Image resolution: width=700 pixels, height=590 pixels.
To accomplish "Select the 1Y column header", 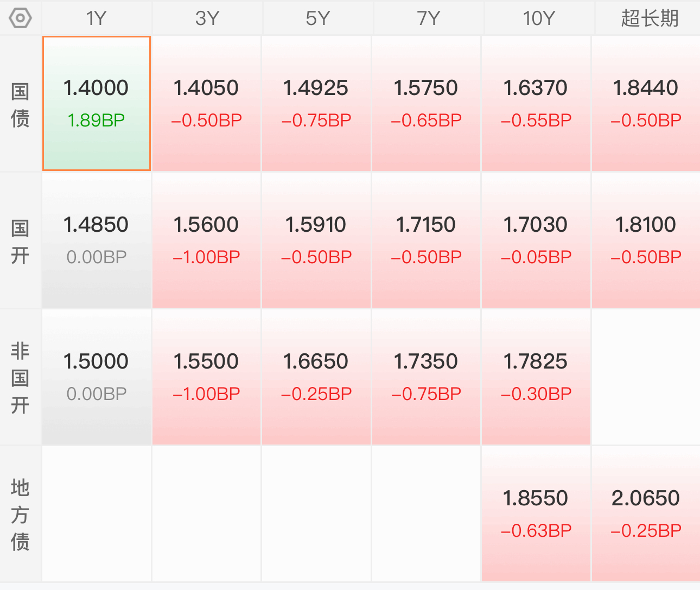I will (x=97, y=18).
